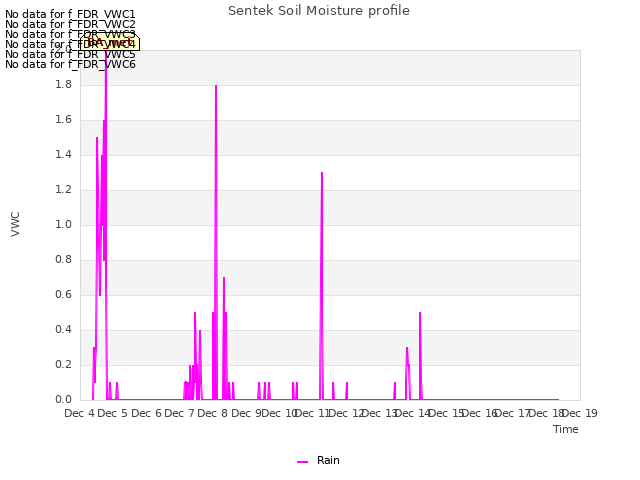Click the Dec 4 rain spike at 1.5
Screen dimensions: 640x480
[x=97, y=138]
